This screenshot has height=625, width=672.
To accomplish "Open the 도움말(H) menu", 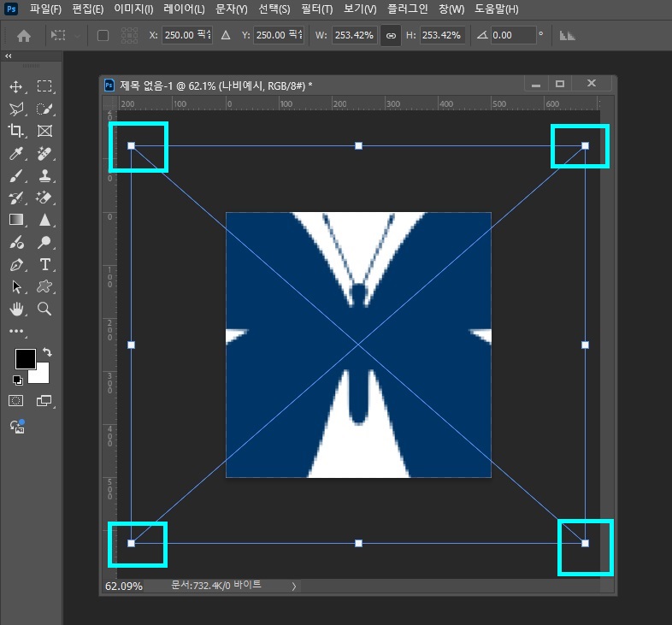I will (496, 9).
